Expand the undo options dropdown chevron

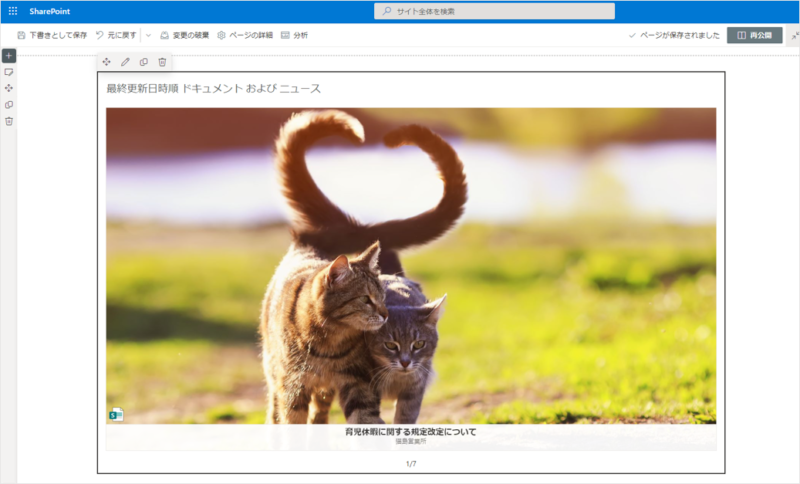[x=149, y=35]
